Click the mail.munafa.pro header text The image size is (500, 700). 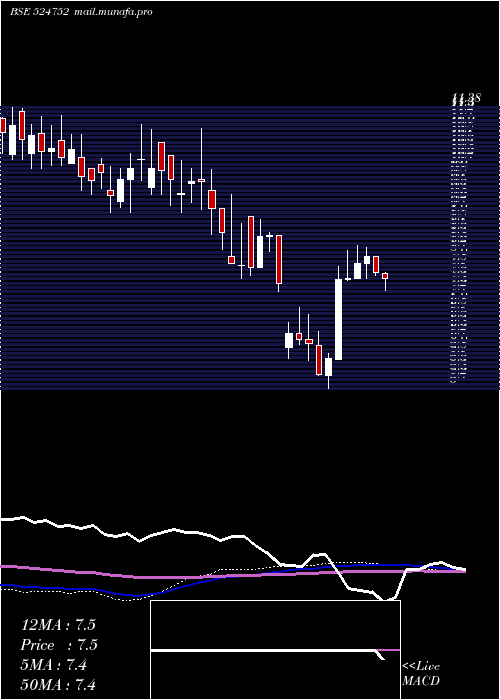coord(113,12)
